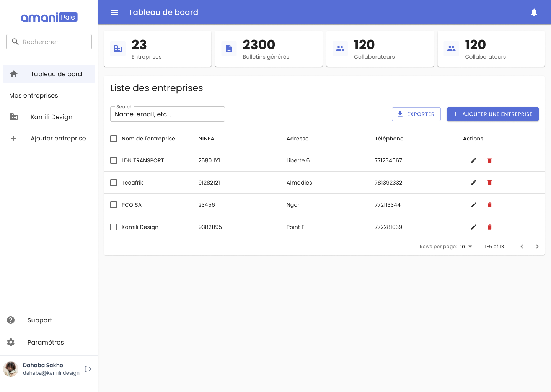Check the LDN TRANSPORT row checkbox

click(x=114, y=160)
